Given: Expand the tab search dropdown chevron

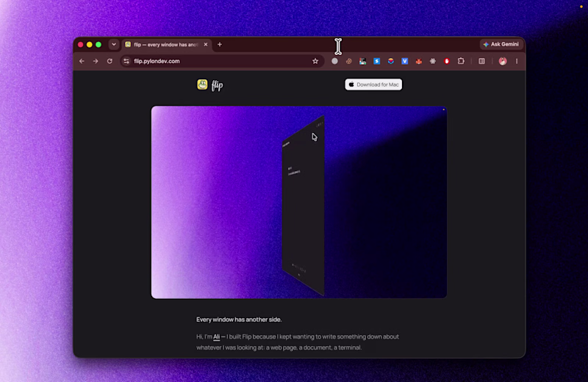Looking at the screenshot, I should coord(114,45).
